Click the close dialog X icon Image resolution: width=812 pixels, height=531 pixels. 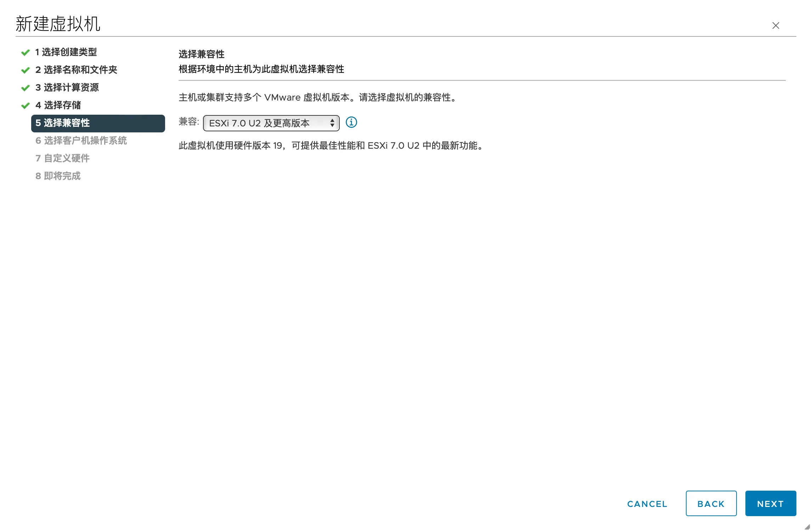click(x=776, y=25)
